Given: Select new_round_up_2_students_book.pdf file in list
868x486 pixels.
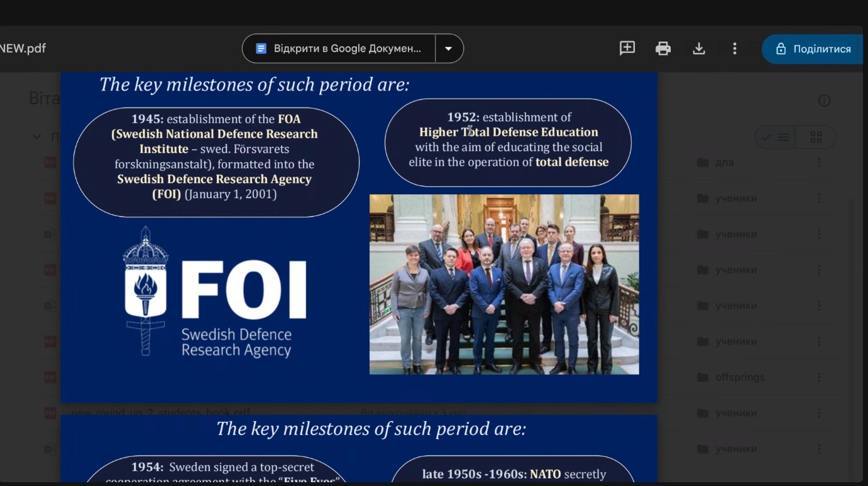Looking at the screenshot, I should 161,413.
